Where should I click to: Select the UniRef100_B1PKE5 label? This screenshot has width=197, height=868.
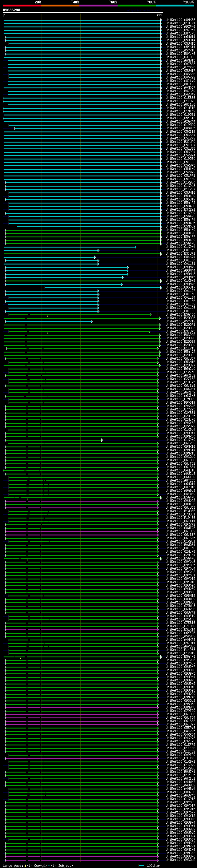point(180,775)
